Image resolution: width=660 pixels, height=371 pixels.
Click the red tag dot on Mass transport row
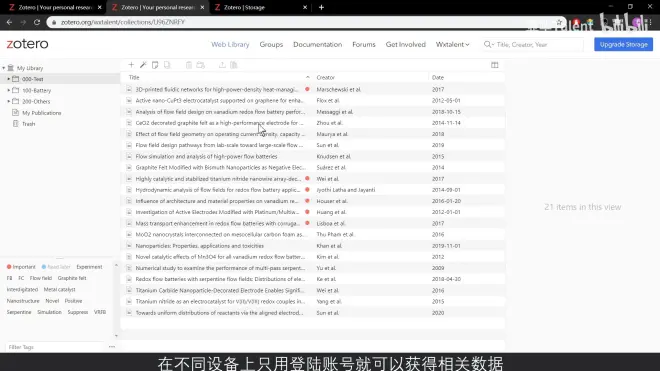point(307,223)
